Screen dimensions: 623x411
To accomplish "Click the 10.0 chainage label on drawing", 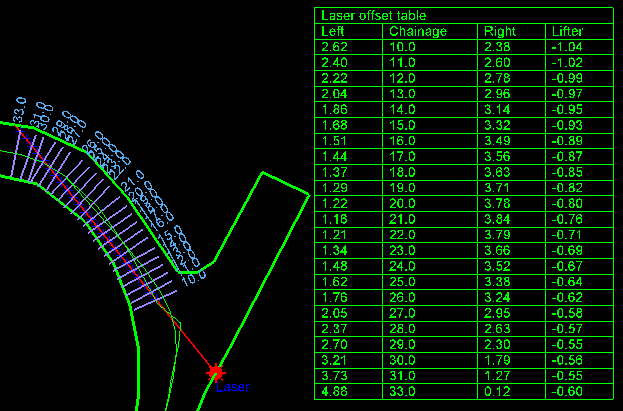I will click(x=194, y=277).
